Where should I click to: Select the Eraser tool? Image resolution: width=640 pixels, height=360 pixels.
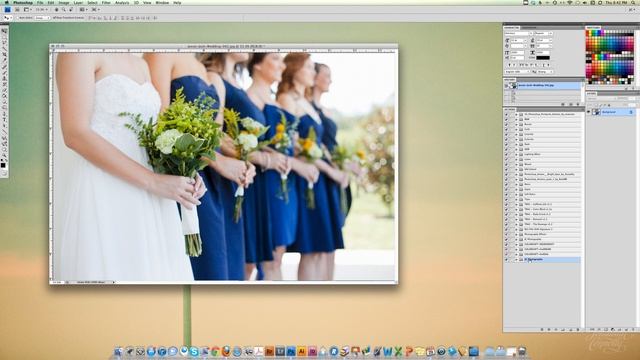pos(4,89)
